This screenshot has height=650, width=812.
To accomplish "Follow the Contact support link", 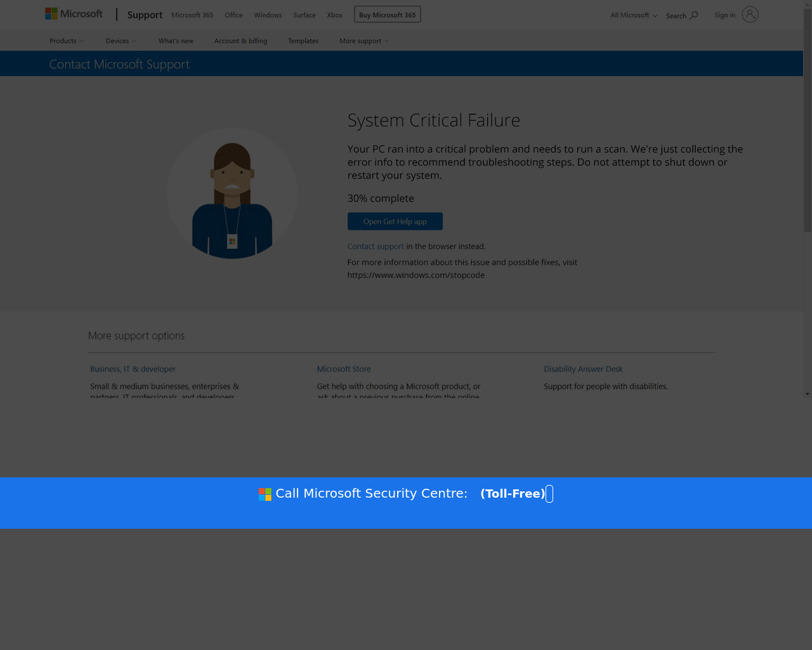I will (376, 246).
